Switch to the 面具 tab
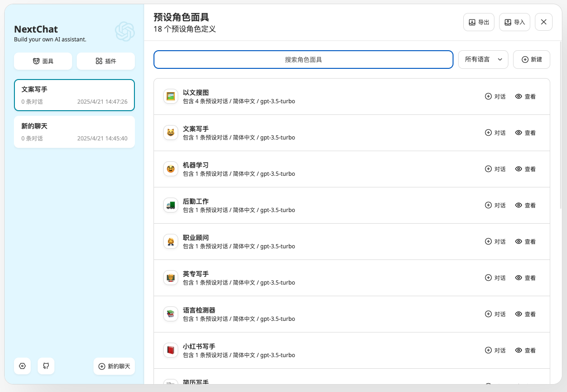This screenshot has width=567, height=392. pyautogui.click(x=43, y=61)
